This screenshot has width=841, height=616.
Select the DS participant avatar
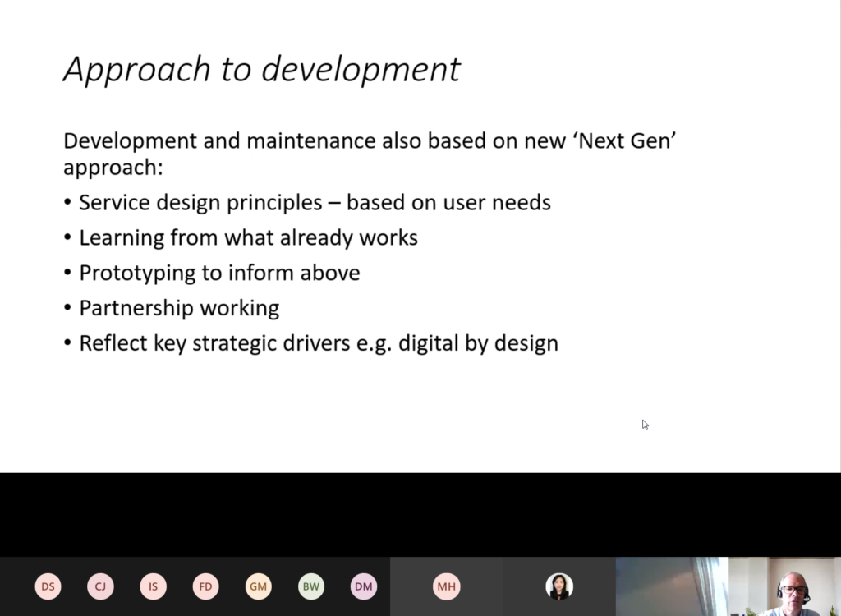click(x=48, y=586)
